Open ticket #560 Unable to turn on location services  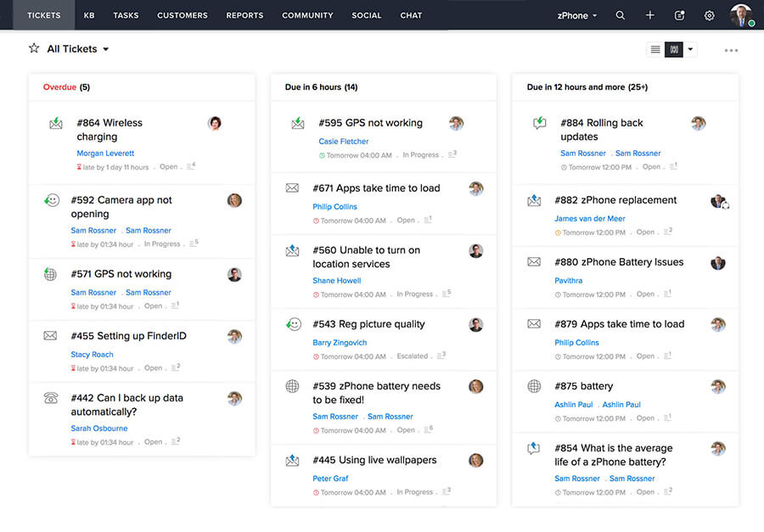(x=366, y=257)
